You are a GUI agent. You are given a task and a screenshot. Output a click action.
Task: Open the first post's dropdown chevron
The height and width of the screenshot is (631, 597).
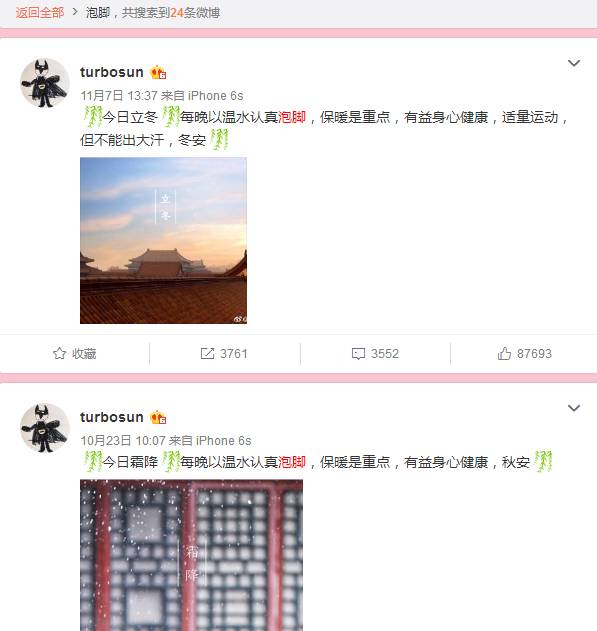click(x=573, y=63)
